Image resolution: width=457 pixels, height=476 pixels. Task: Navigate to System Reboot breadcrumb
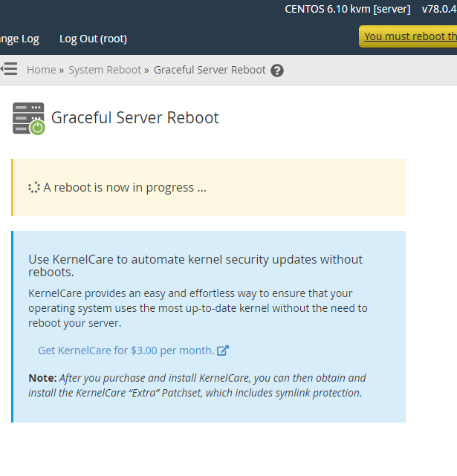tap(105, 70)
